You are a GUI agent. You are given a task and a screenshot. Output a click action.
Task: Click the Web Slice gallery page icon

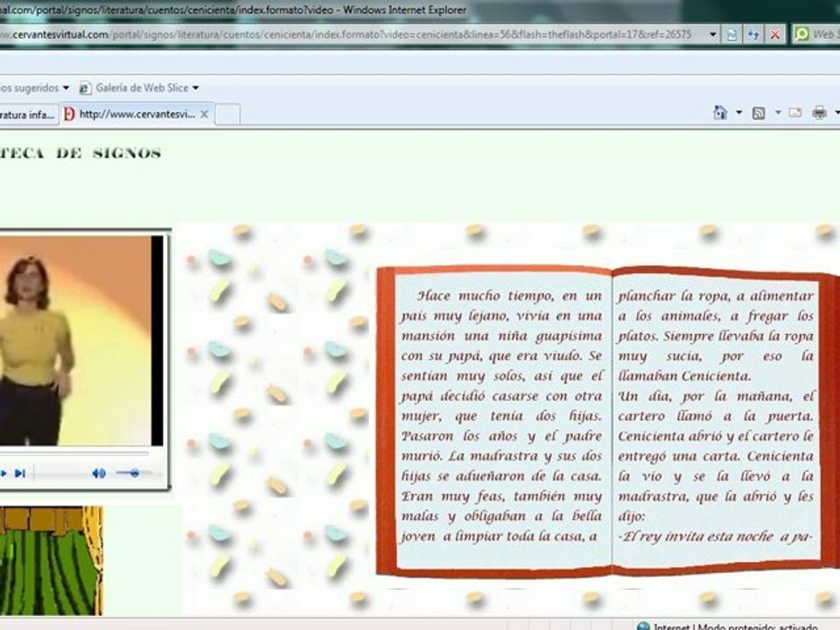click(x=85, y=87)
